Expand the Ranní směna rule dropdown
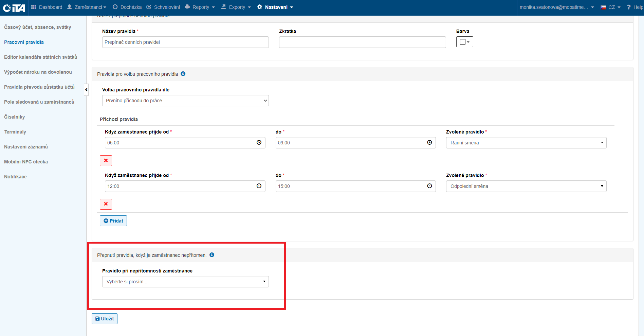Screen dimensions: 644x336 526,143
